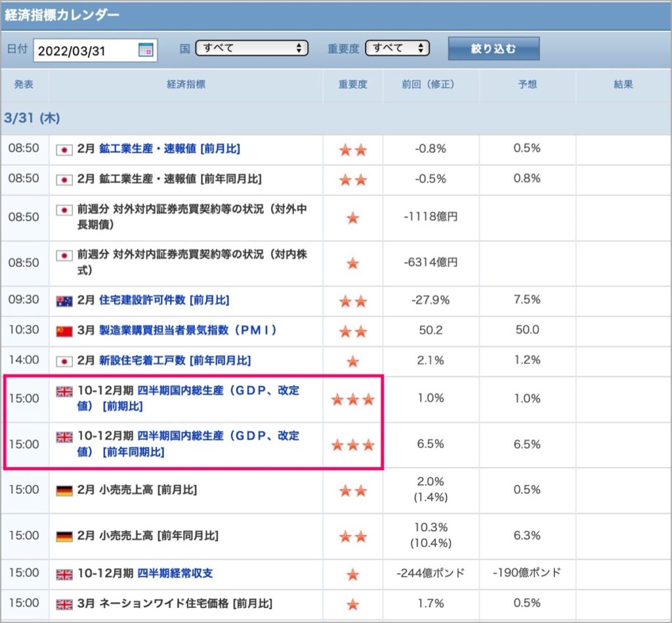Click the 発表 column header

[x=24, y=85]
